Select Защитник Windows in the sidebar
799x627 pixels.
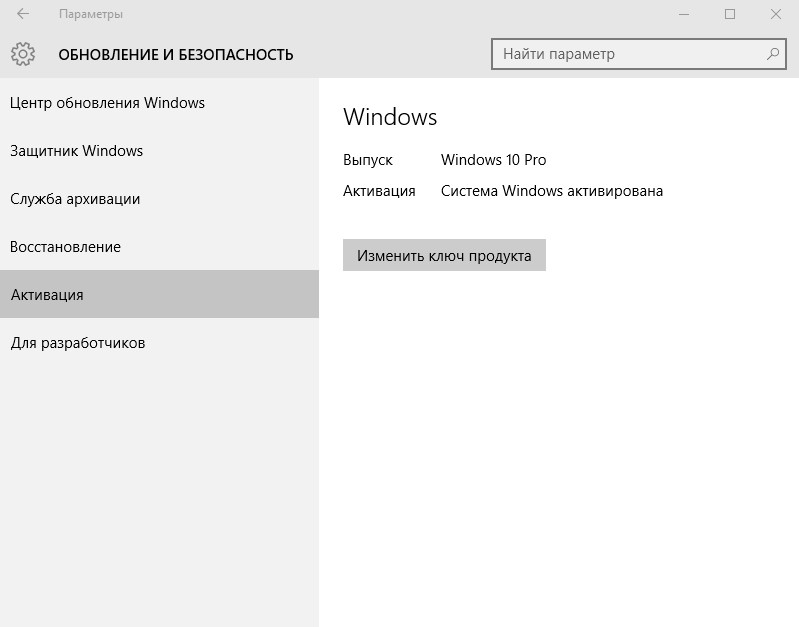coord(77,151)
